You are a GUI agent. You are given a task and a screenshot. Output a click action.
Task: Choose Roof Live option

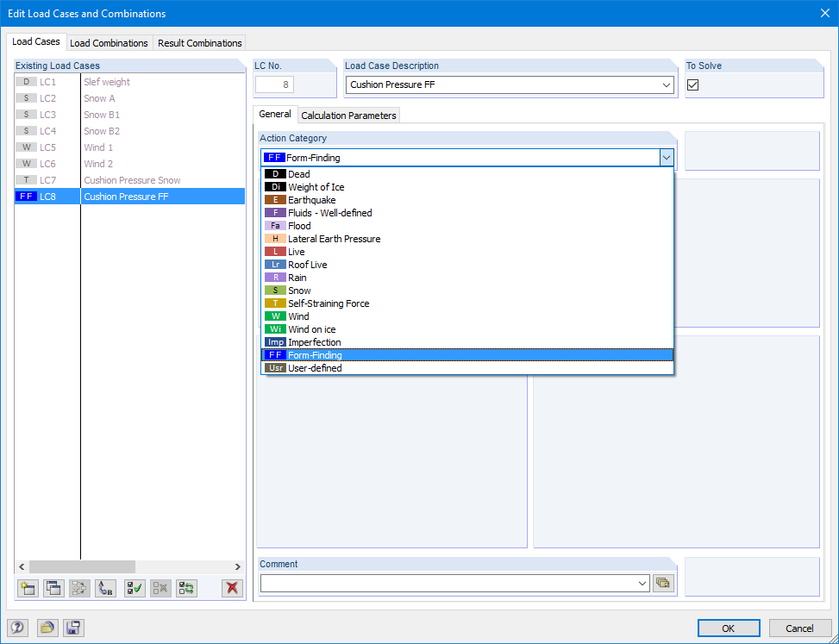tap(467, 265)
